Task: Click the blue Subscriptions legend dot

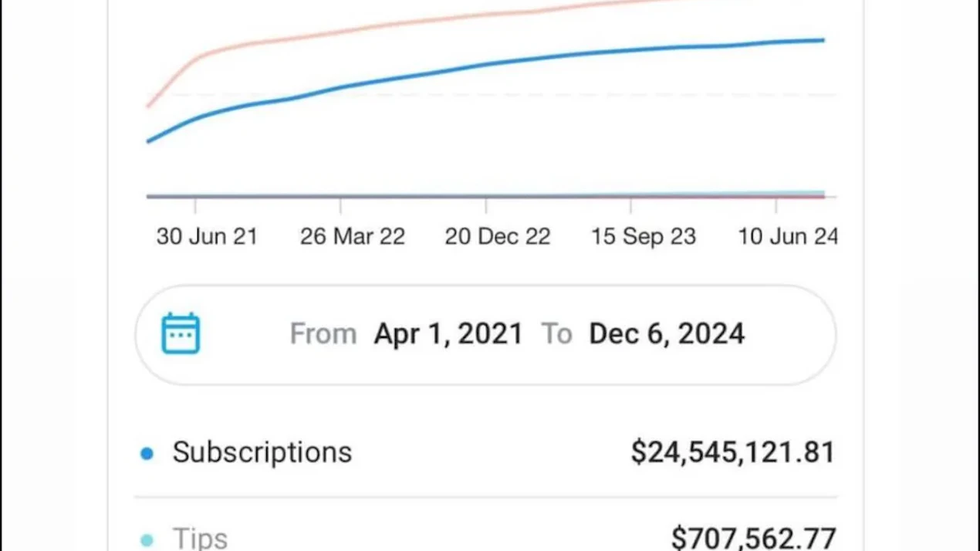Action: point(147,454)
